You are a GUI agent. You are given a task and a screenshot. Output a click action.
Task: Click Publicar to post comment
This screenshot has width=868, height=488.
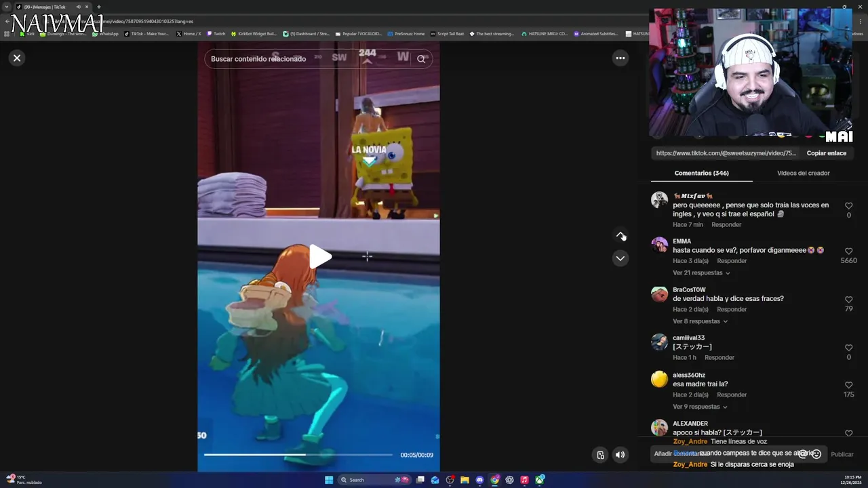pyautogui.click(x=842, y=455)
